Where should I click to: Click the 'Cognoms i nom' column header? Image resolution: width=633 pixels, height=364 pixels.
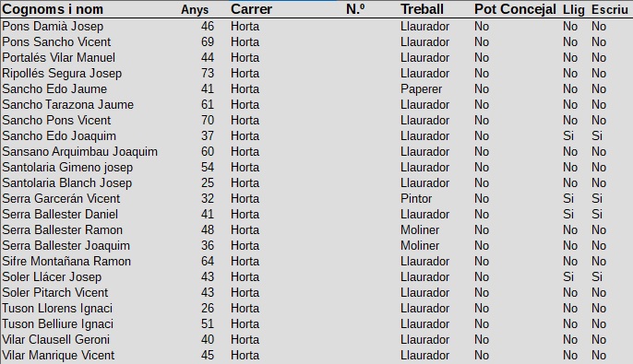pyautogui.click(x=53, y=9)
